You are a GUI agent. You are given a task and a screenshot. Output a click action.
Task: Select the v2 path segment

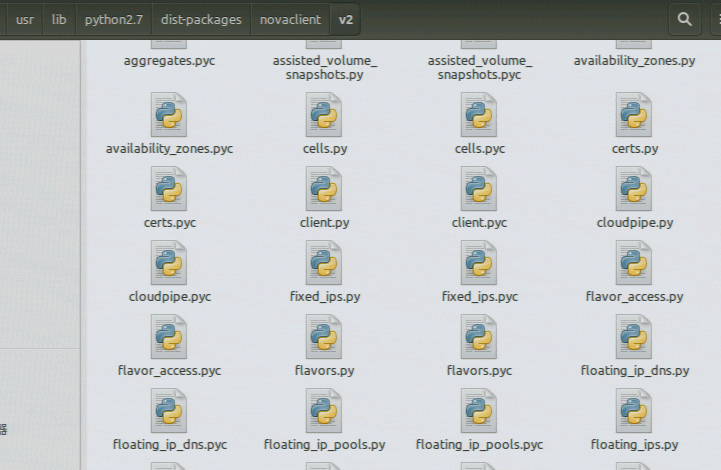[345, 19]
